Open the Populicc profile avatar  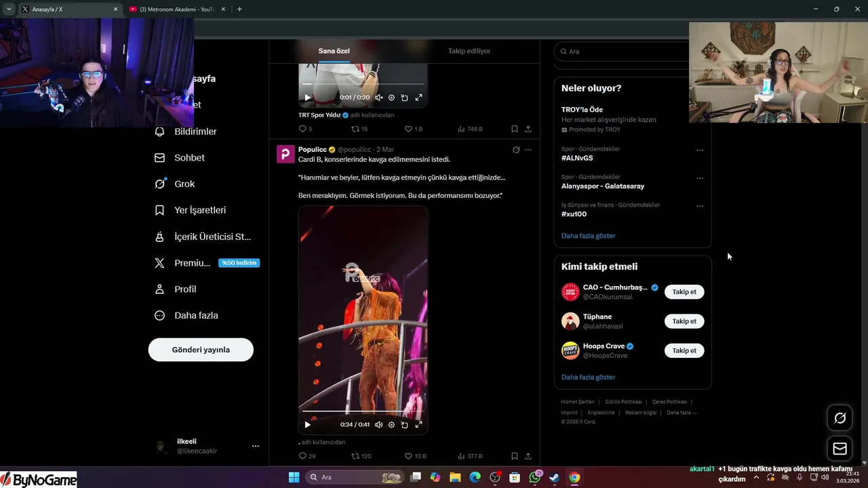285,154
